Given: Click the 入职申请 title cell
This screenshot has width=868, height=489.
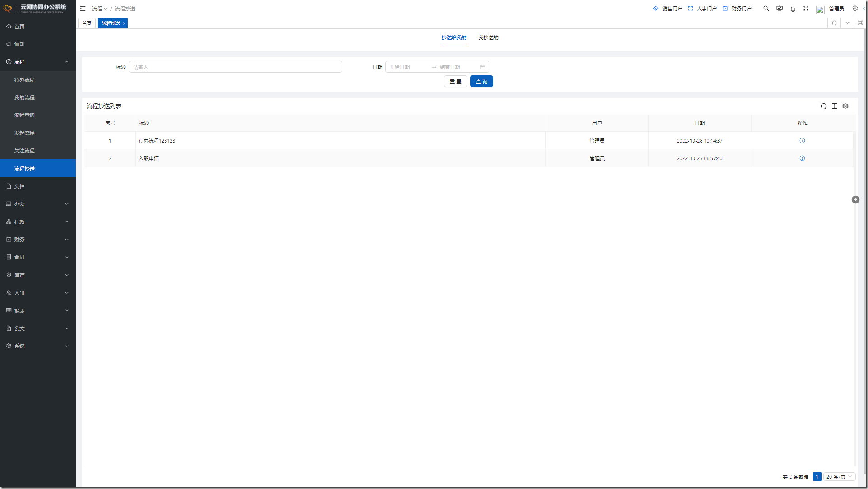Looking at the screenshot, I should (x=341, y=158).
